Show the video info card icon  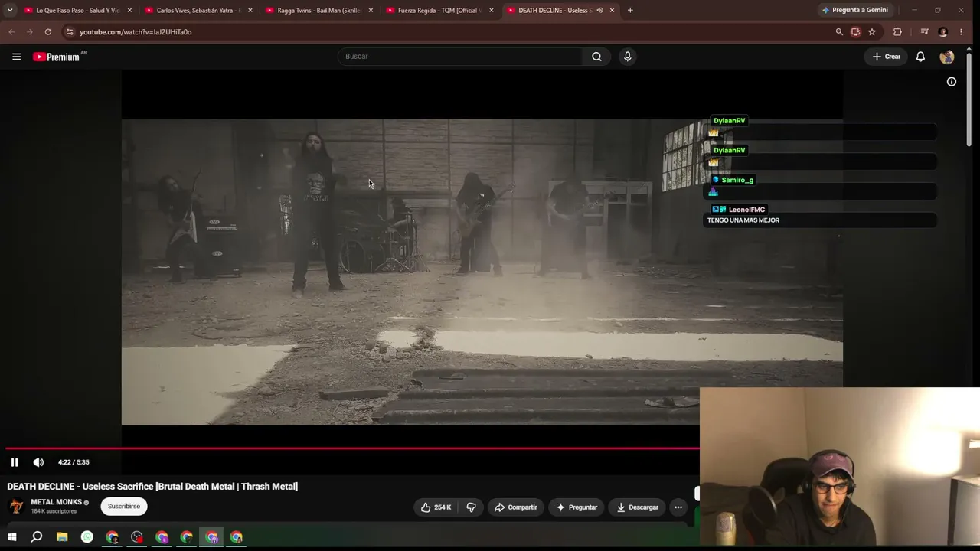pos(952,82)
